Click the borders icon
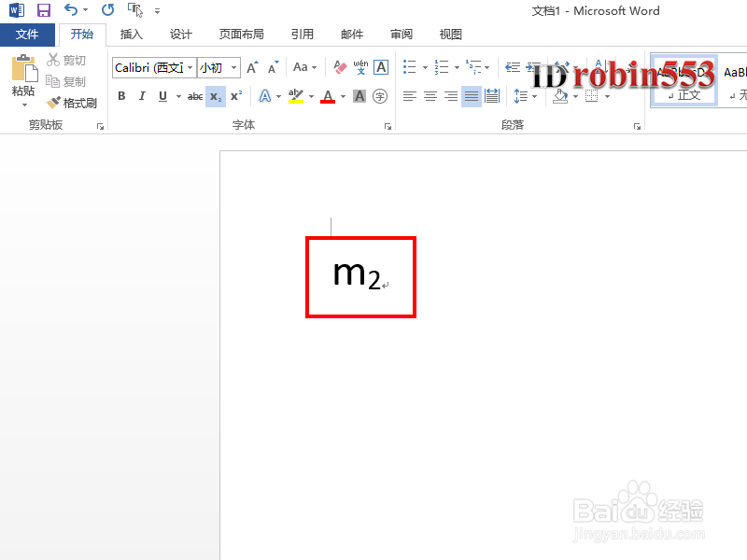The width and height of the screenshot is (747, 560). tap(592, 96)
